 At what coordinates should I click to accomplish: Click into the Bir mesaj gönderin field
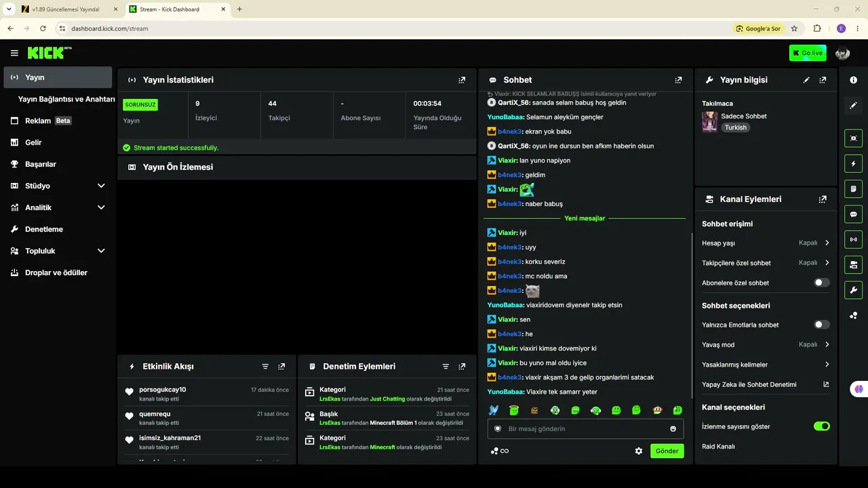[x=585, y=429]
